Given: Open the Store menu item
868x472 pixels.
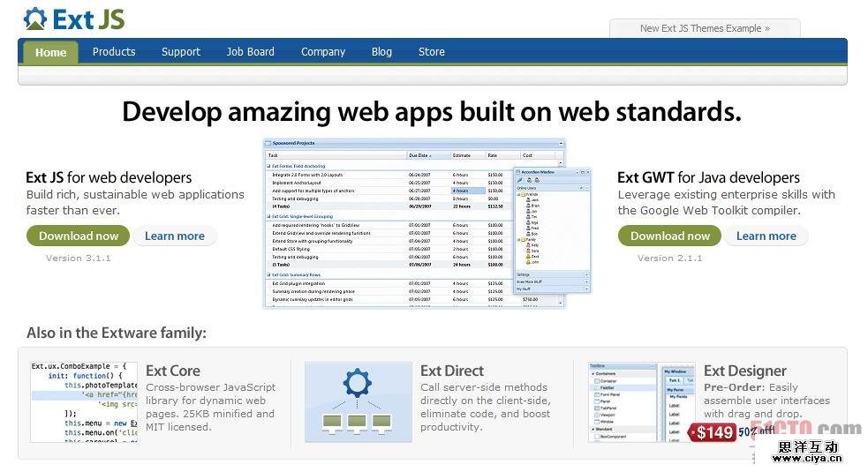Looking at the screenshot, I should tap(432, 51).
